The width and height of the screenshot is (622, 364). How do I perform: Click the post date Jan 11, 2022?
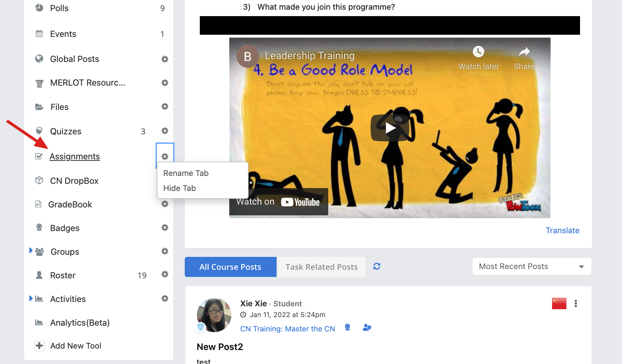(x=288, y=315)
